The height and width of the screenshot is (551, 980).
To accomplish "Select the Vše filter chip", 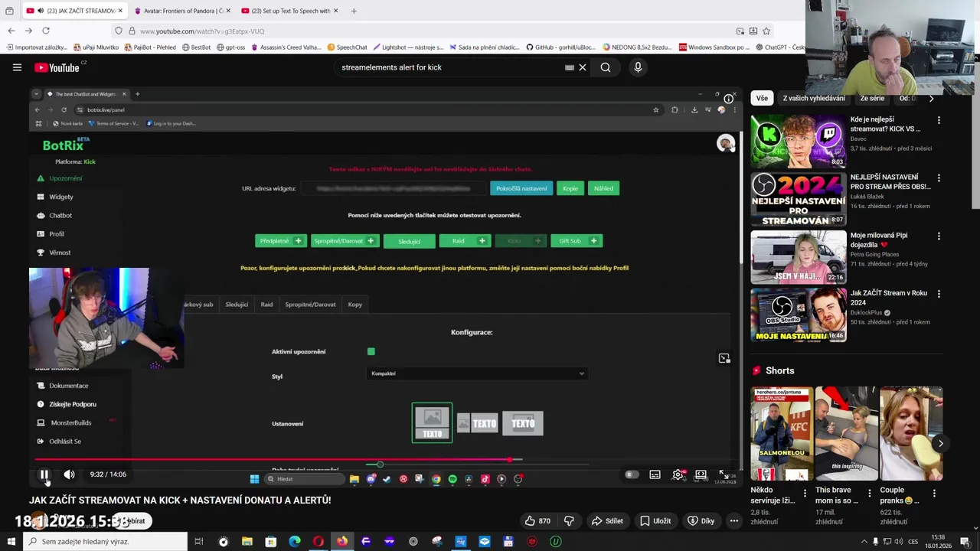I will click(x=762, y=99).
